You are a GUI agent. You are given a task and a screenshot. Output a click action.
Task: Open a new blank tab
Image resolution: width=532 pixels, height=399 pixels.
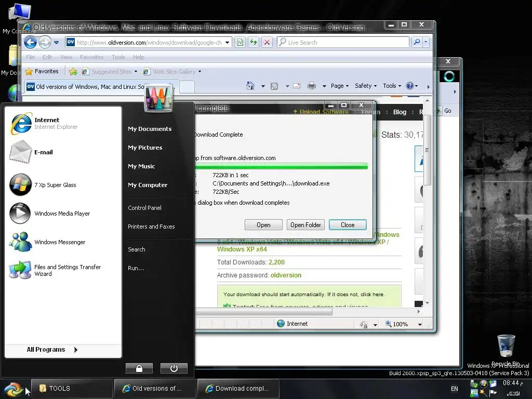(187, 87)
